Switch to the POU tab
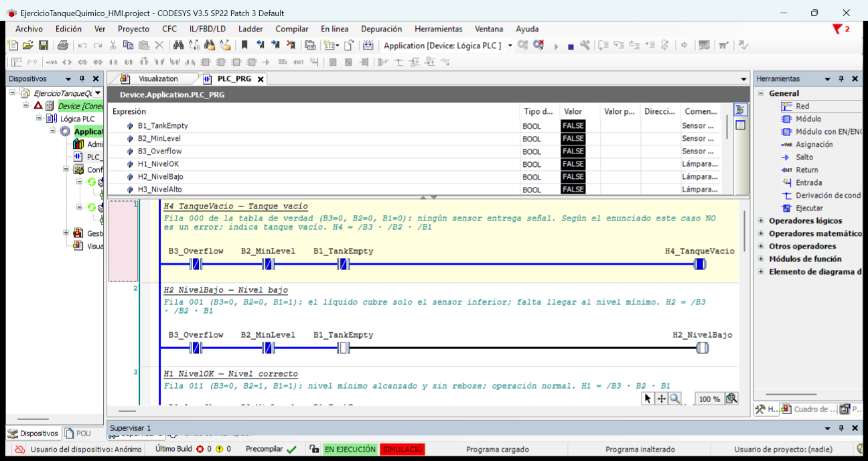This screenshot has width=868, height=461. tap(78, 434)
